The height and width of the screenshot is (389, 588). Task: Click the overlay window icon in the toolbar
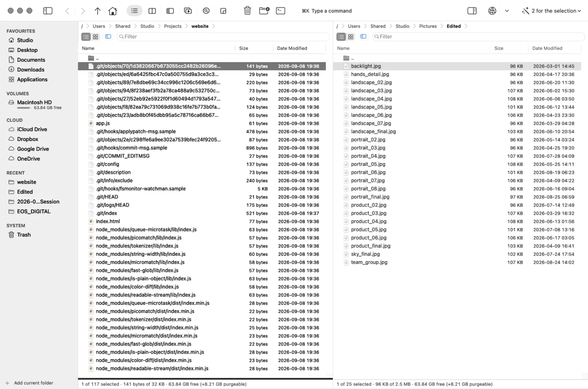click(x=223, y=11)
